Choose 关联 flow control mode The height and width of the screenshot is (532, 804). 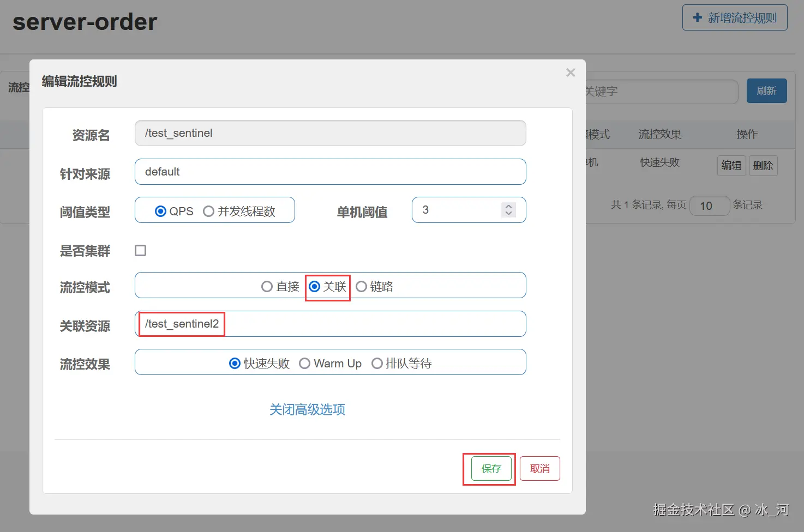pos(314,287)
